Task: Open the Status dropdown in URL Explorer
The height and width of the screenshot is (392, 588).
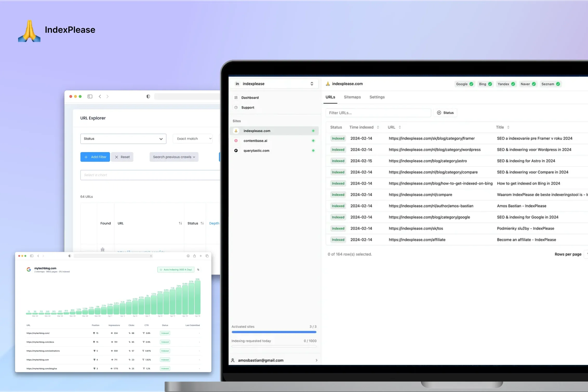Action: coord(123,139)
